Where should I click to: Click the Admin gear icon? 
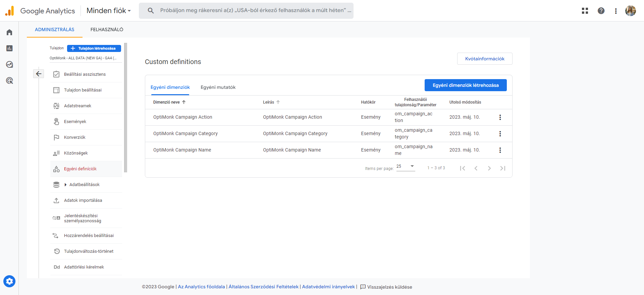tap(9, 281)
